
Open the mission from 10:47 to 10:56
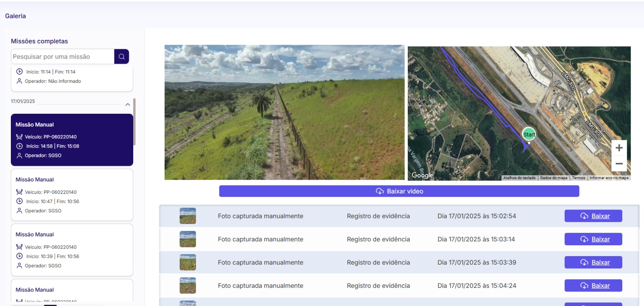tap(72, 195)
